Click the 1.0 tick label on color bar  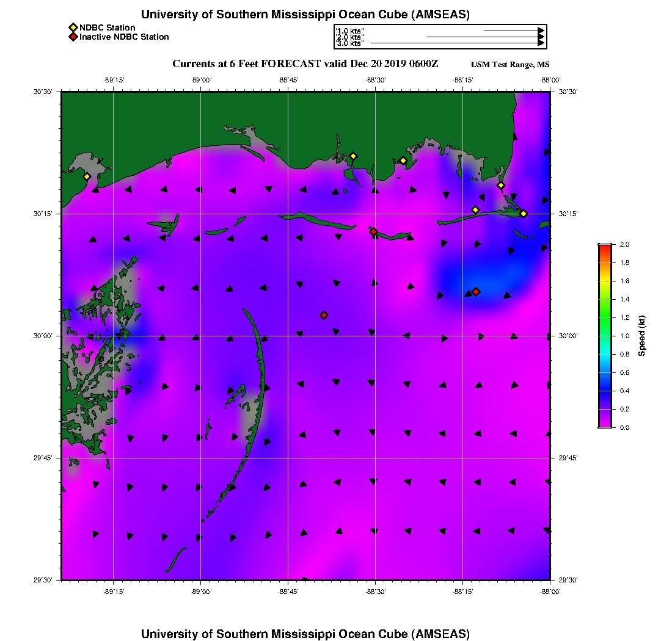click(625, 336)
